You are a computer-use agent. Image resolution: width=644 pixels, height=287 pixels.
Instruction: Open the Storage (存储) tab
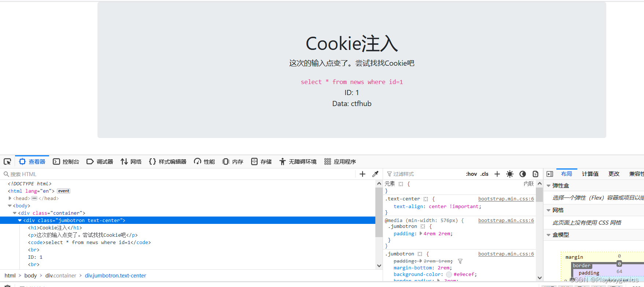coord(261,161)
